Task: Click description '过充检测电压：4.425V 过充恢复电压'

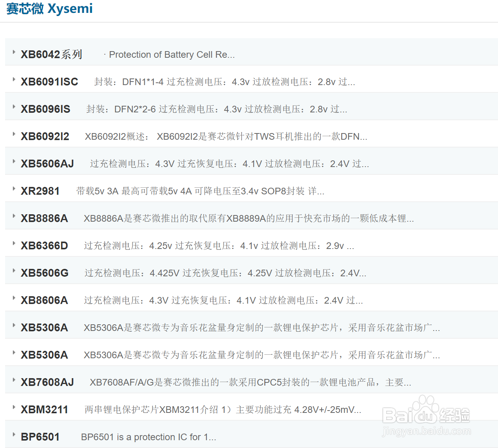Action: pos(225,273)
